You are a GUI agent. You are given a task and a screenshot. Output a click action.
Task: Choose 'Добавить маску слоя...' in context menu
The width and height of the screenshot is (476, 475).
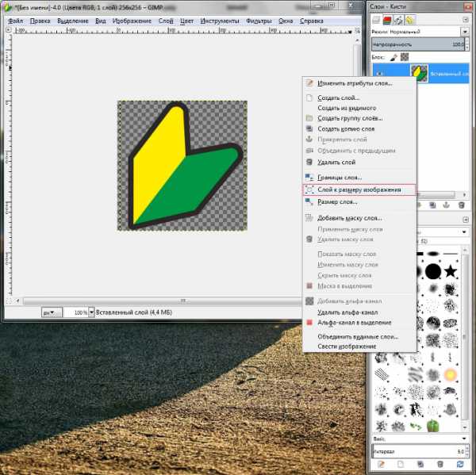(359, 218)
